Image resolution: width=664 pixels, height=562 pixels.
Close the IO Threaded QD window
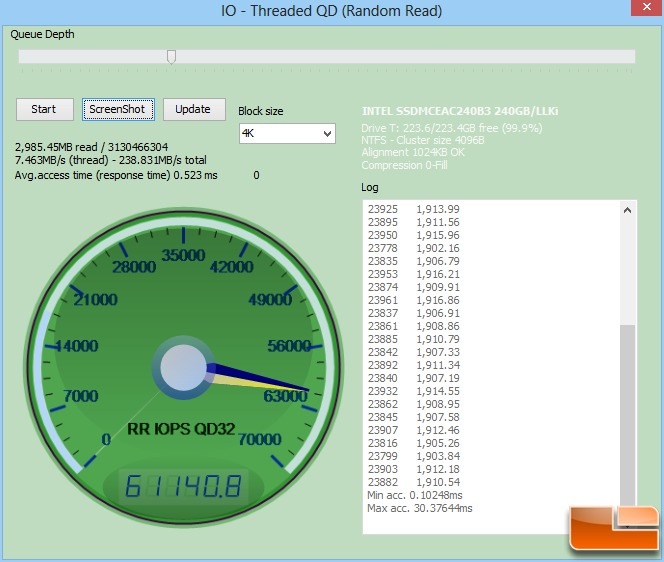pyautogui.click(x=647, y=7)
